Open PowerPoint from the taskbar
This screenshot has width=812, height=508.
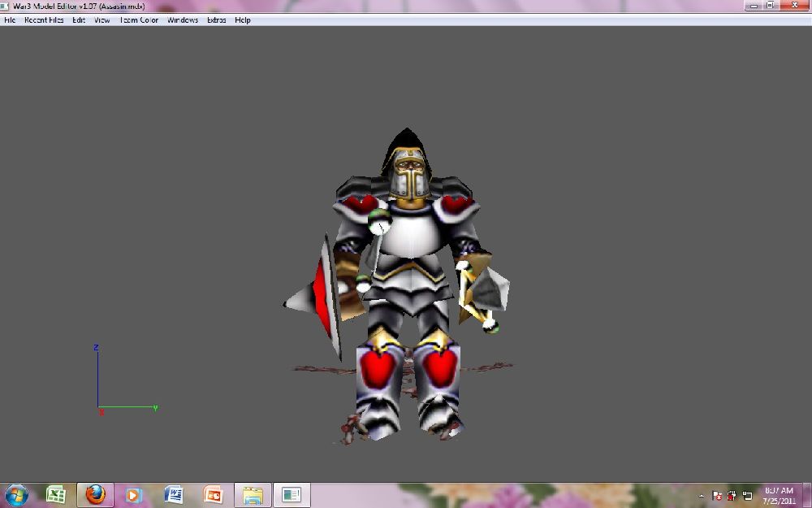pos(213,495)
